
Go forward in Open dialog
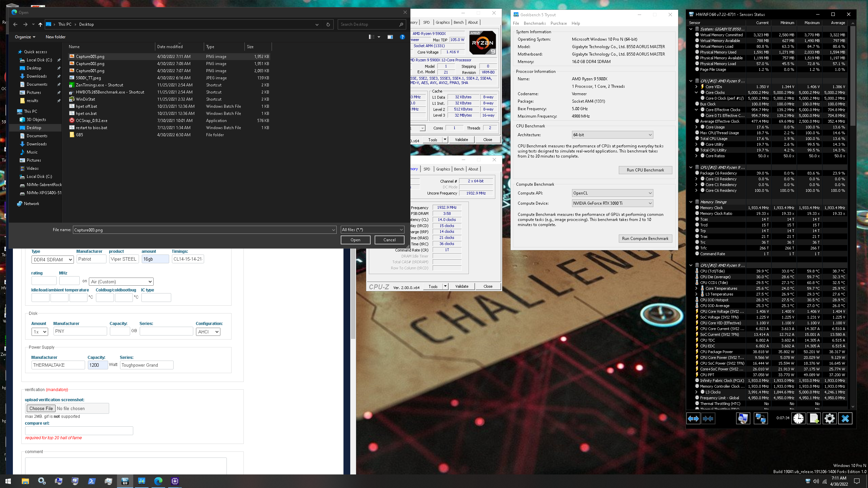tap(25, 24)
